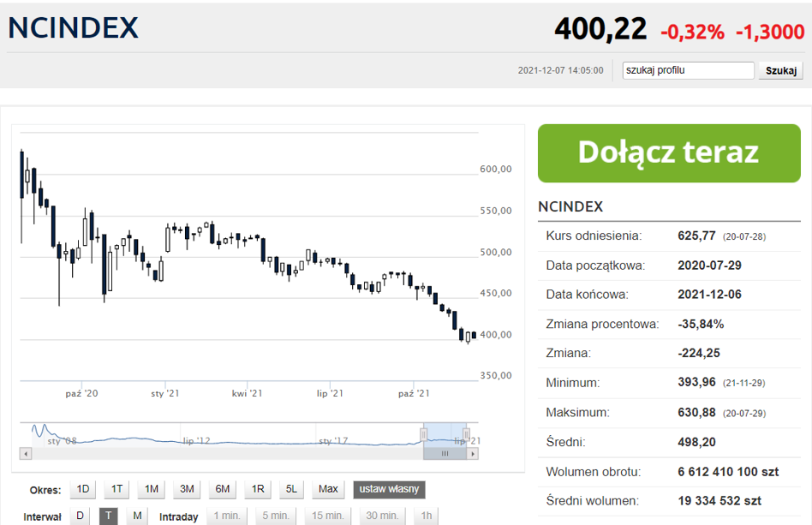Click the chart navigator left scroll arrow
812x525 pixels.
(26, 454)
